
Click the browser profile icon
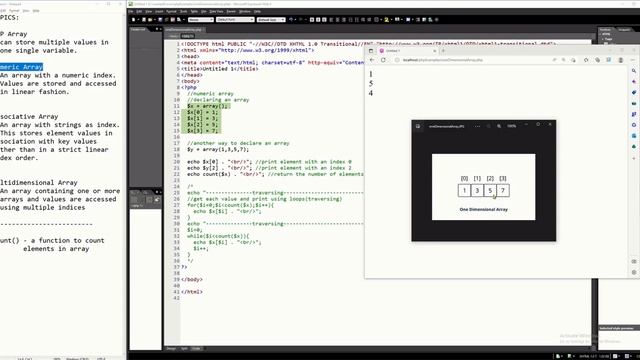[x=621, y=60]
